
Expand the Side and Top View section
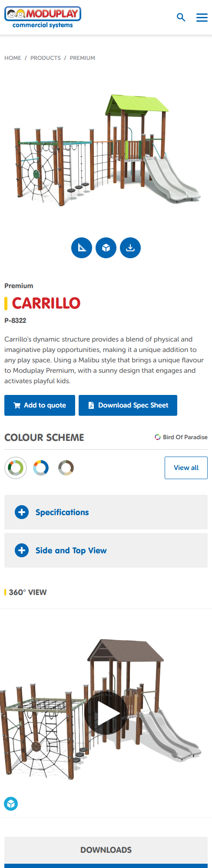(106, 550)
